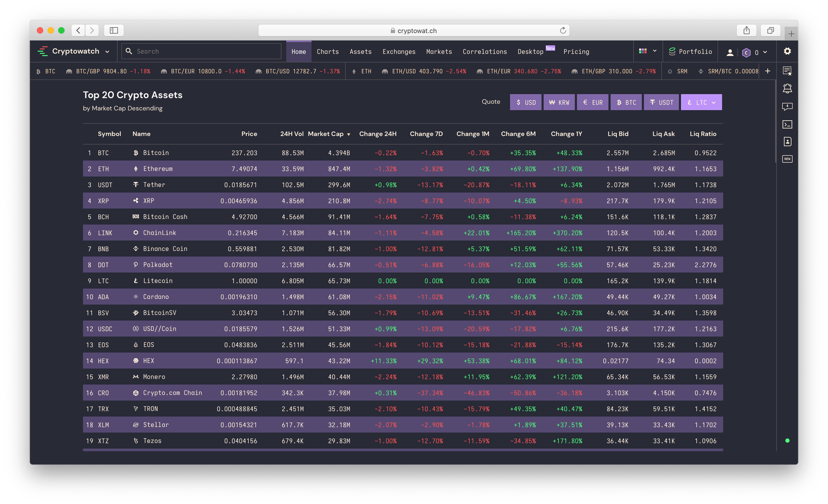The image size is (828, 504).
Task: Open the notifications bell in the right sidebar
Action: tap(787, 88)
